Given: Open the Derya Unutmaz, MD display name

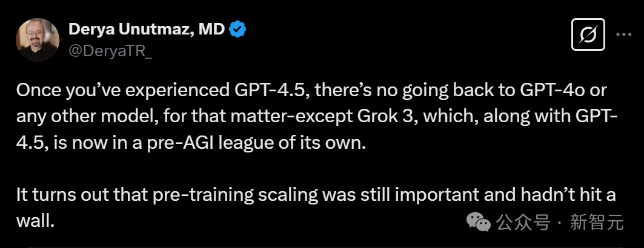Looking at the screenshot, I should coord(147,29).
